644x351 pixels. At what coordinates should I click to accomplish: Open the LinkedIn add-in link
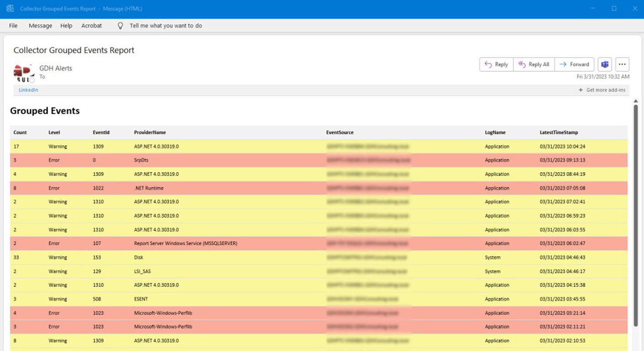pos(28,90)
